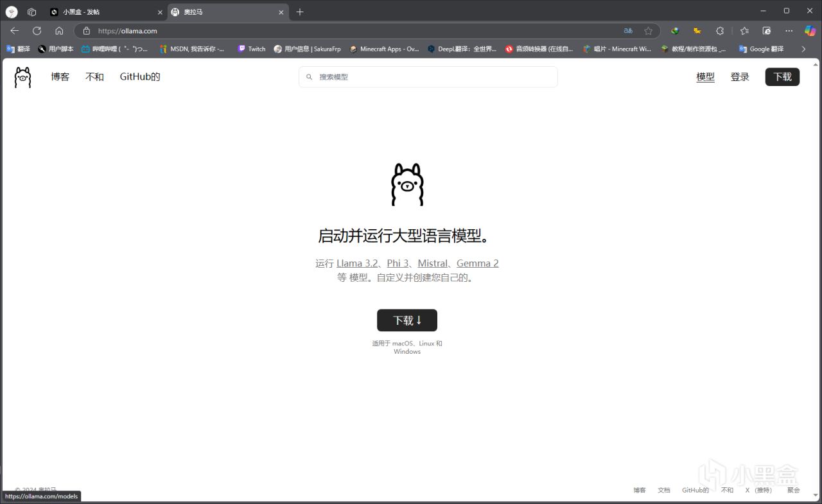This screenshot has width=822, height=504.
Task: Click the search magnifier icon in search box
Action: [x=309, y=77]
